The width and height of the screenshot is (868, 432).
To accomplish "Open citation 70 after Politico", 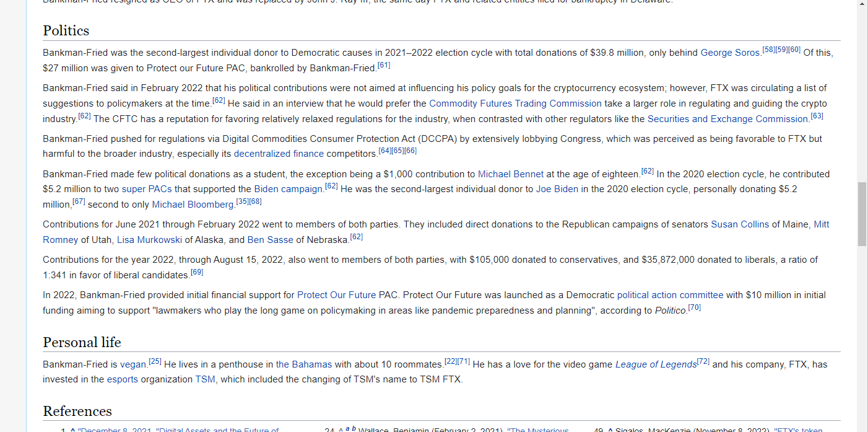I will [695, 307].
